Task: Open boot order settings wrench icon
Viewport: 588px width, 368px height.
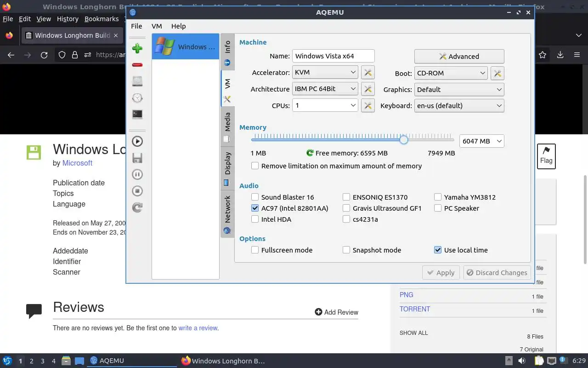Action: (497, 73)
